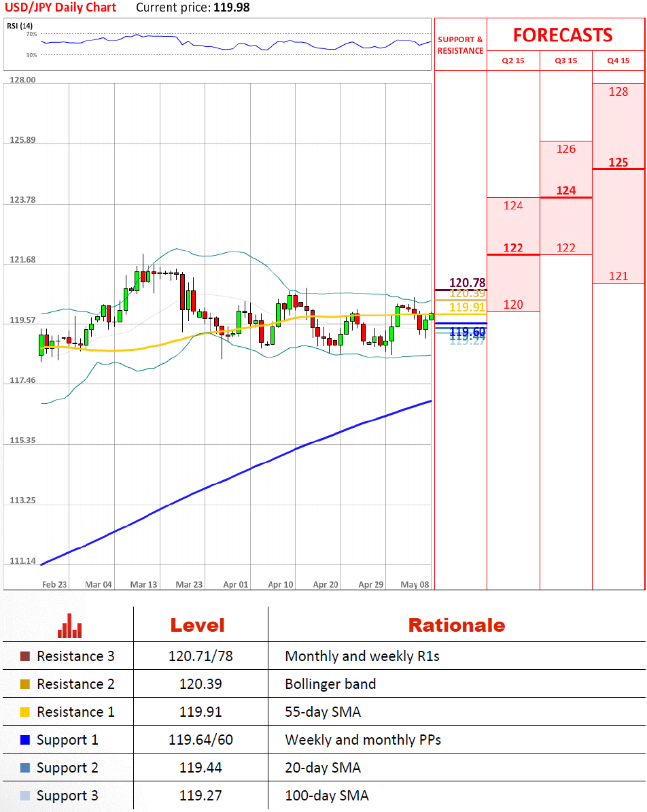Click the RSI 70% threshold label
Image resolution: width=647 pixels, height=812 pixels.
point(31,34)
